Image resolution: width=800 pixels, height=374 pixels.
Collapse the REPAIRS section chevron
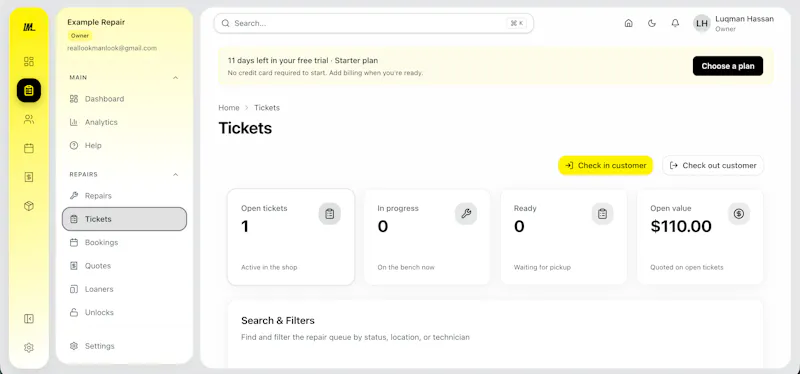click(176, 174)
